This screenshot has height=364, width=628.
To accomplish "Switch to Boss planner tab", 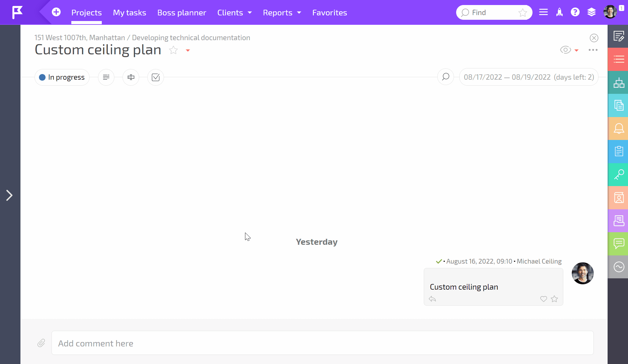I will pos(182,13).
